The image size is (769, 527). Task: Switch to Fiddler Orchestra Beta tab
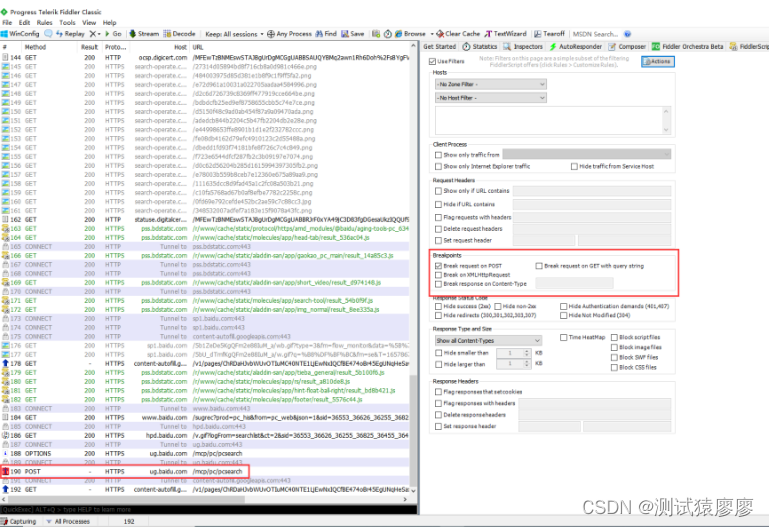688,47
